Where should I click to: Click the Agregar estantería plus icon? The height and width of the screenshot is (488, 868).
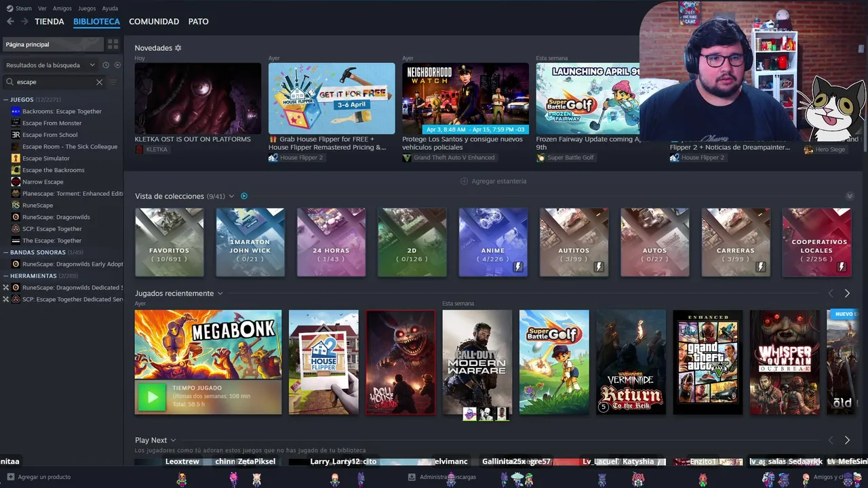pos(465,181)
